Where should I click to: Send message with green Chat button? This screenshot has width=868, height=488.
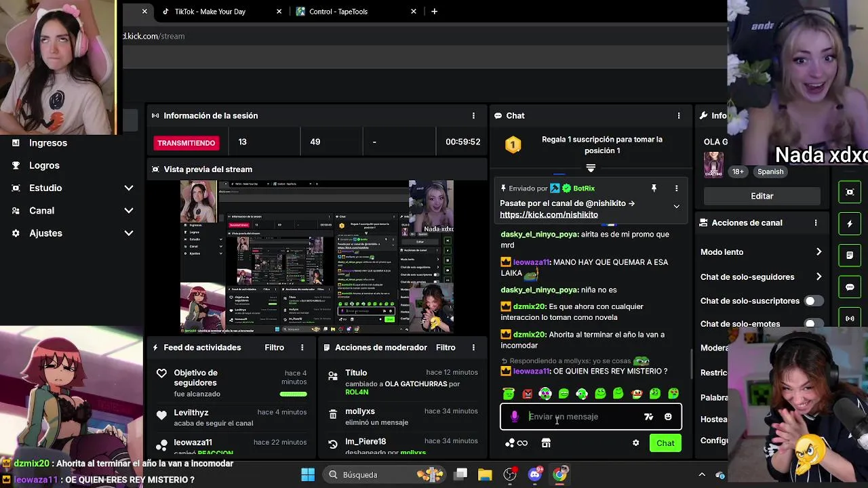[665, 443]
